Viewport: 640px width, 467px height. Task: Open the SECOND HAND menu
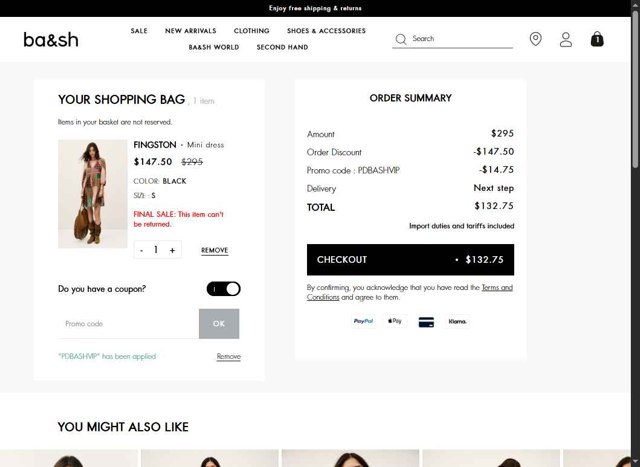[x=282, y=47]
